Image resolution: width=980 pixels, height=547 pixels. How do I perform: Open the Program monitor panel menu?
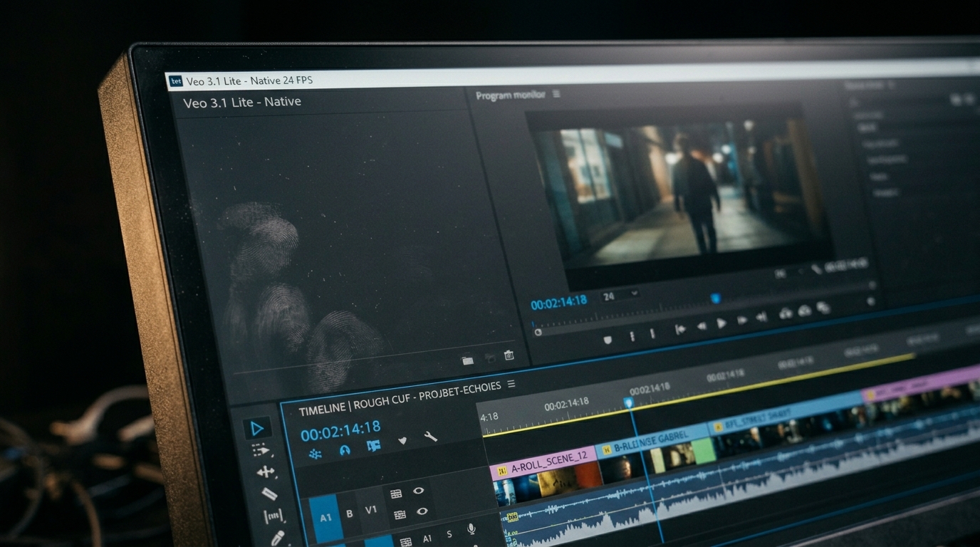click(x=556, y=94)
